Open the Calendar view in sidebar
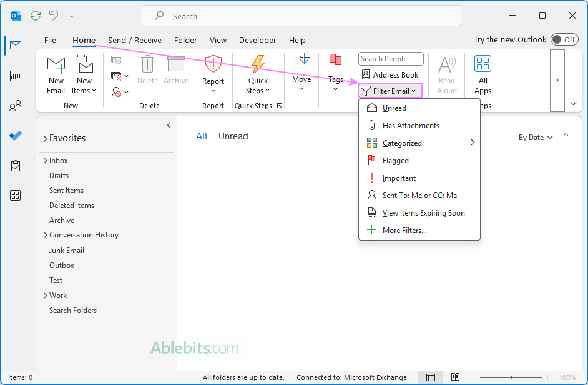588x385 pixels. click(16, 76)
